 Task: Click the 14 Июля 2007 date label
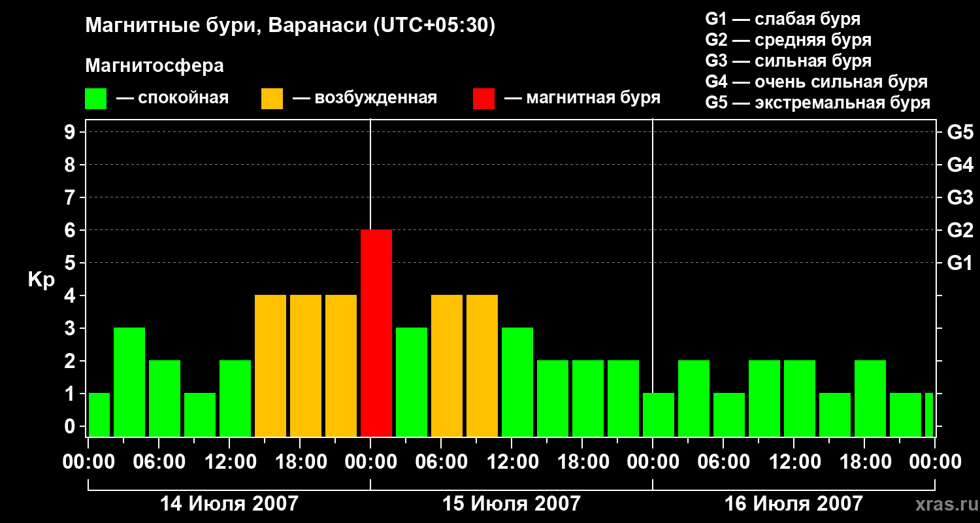229,503
